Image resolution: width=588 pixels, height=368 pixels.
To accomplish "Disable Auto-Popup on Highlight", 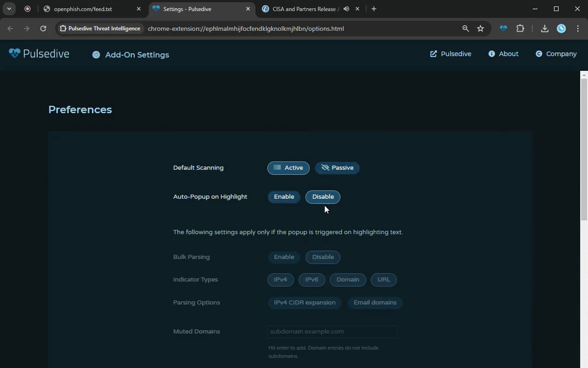I will pyautogui.click(x=323, y=197).
